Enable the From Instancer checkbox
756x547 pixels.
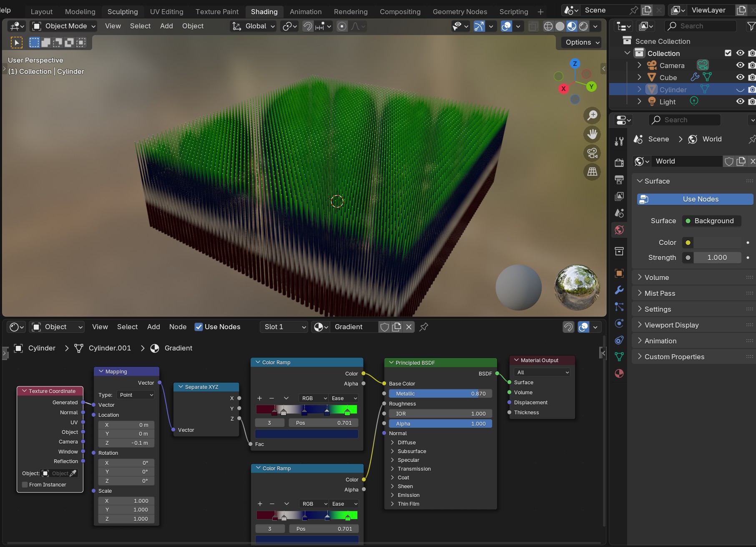25,485
